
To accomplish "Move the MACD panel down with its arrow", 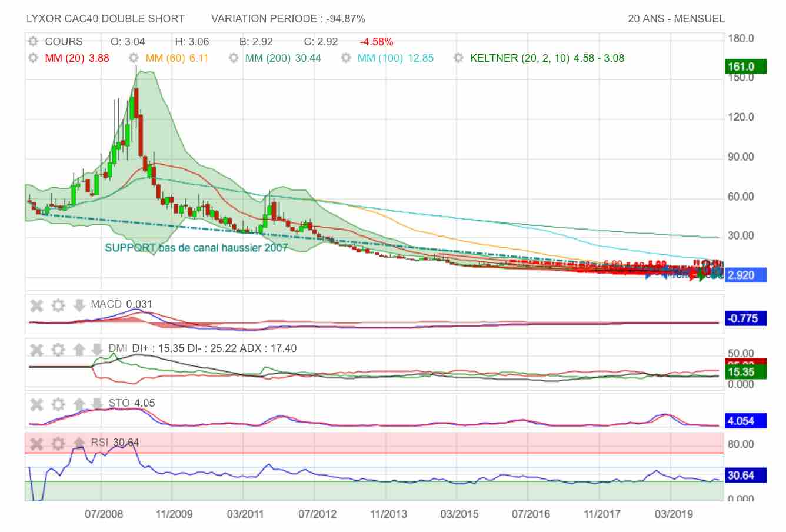I will tap(79, 305).
